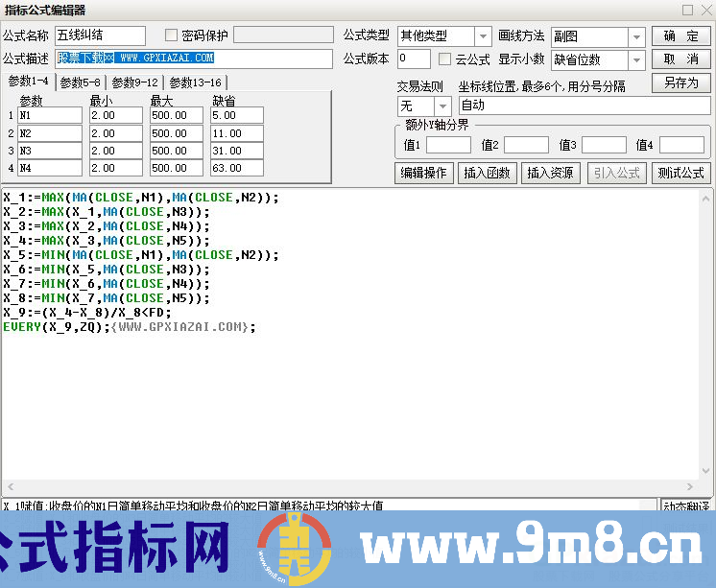The height and width of the screenshot is (588, 716).
Task: Click N3 maximum value 500.00 field
Action: pyautogui.click(x=177, y=151)
